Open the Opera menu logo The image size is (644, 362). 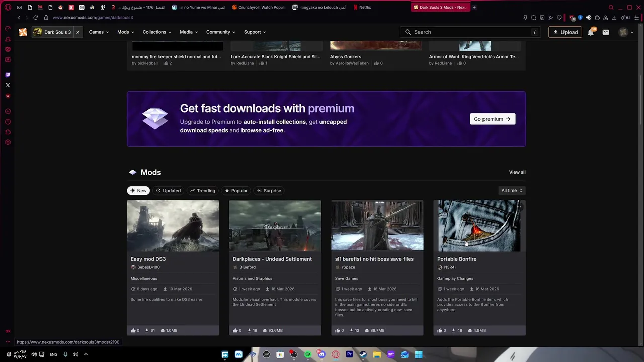pyautogui.click(x=8, y=7)
